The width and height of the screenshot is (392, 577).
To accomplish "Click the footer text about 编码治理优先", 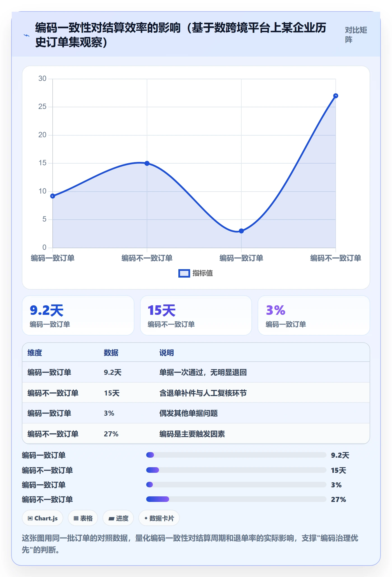I will click(190, 544).
